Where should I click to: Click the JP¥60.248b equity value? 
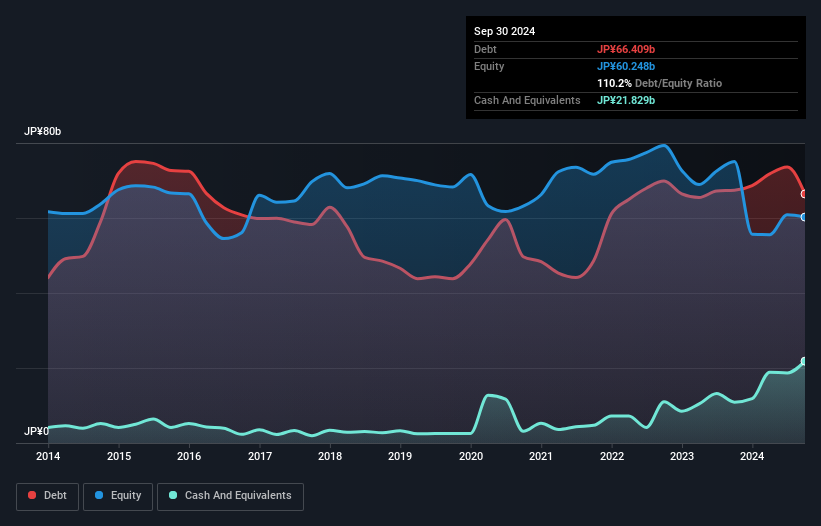[626, 66]
